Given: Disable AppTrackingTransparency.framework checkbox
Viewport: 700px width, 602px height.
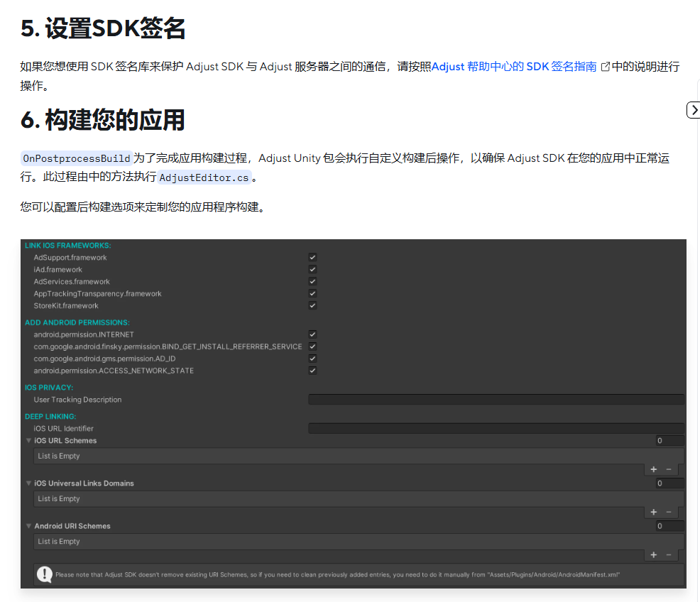Looking at the screenshot, I should pos(312,294).
